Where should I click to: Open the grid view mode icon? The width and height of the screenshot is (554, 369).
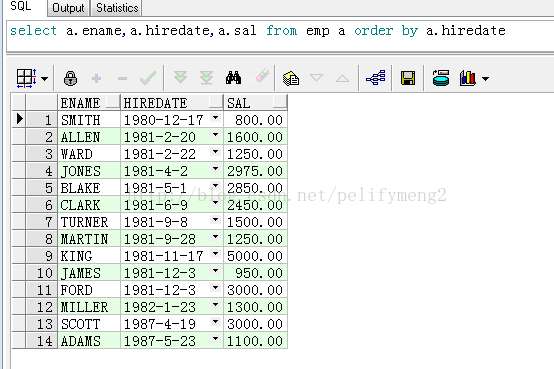[x=26, y=78]
